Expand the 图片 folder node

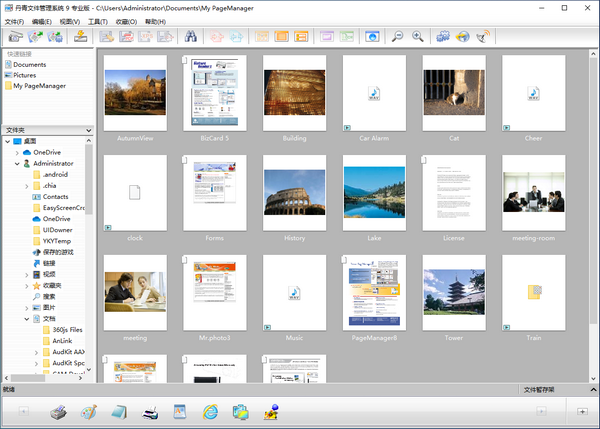27,308
